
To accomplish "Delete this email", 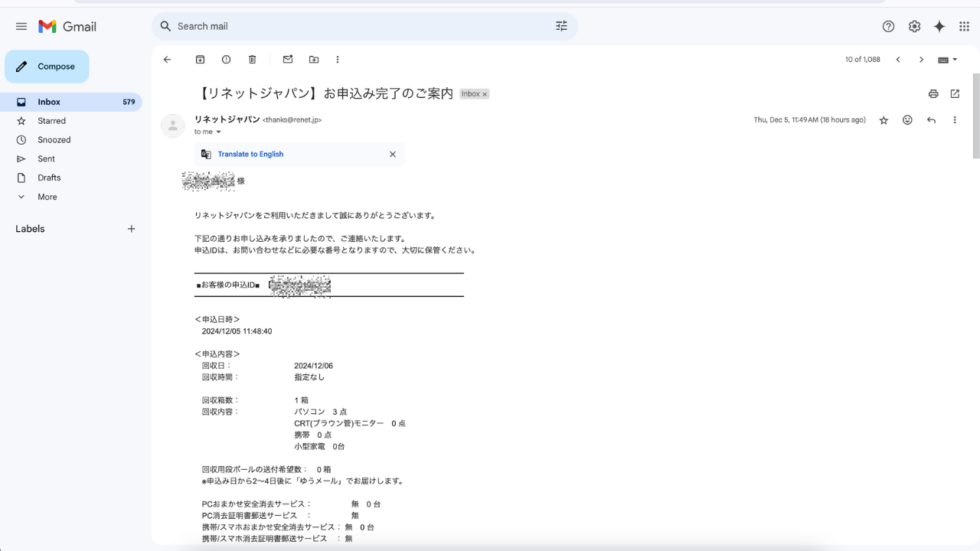I will (252, 60).
